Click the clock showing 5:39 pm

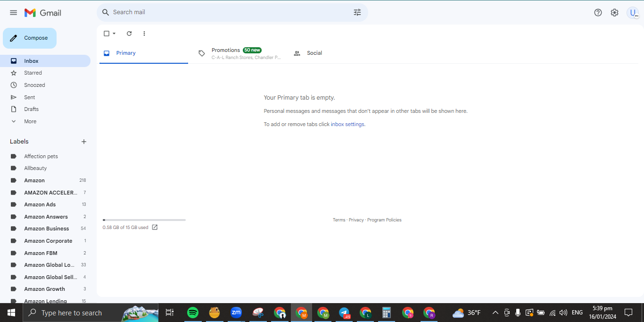603,313
